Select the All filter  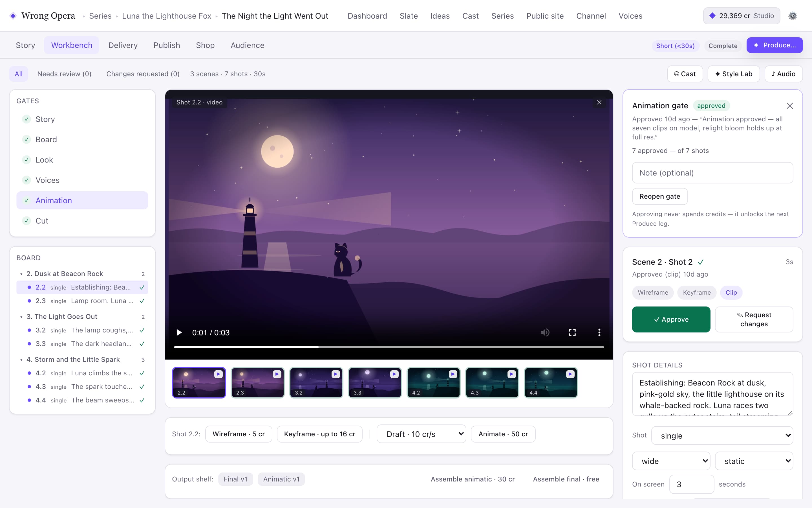tap(18, 74)
